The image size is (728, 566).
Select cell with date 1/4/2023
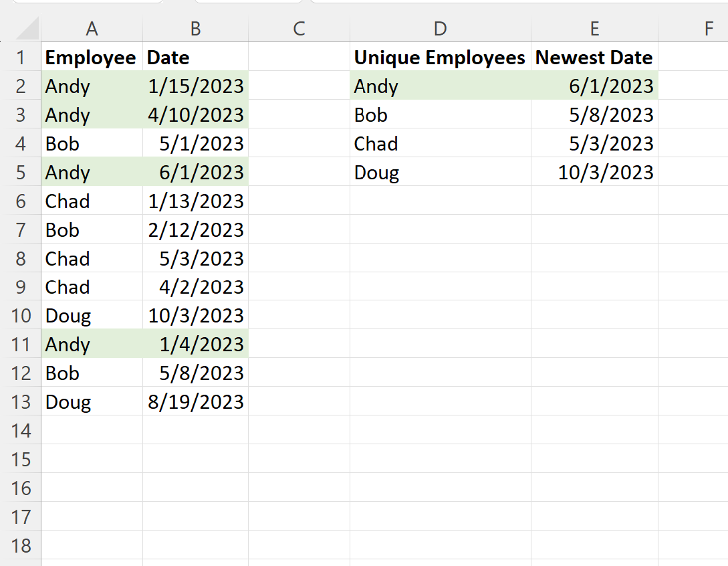pos(195,345)
